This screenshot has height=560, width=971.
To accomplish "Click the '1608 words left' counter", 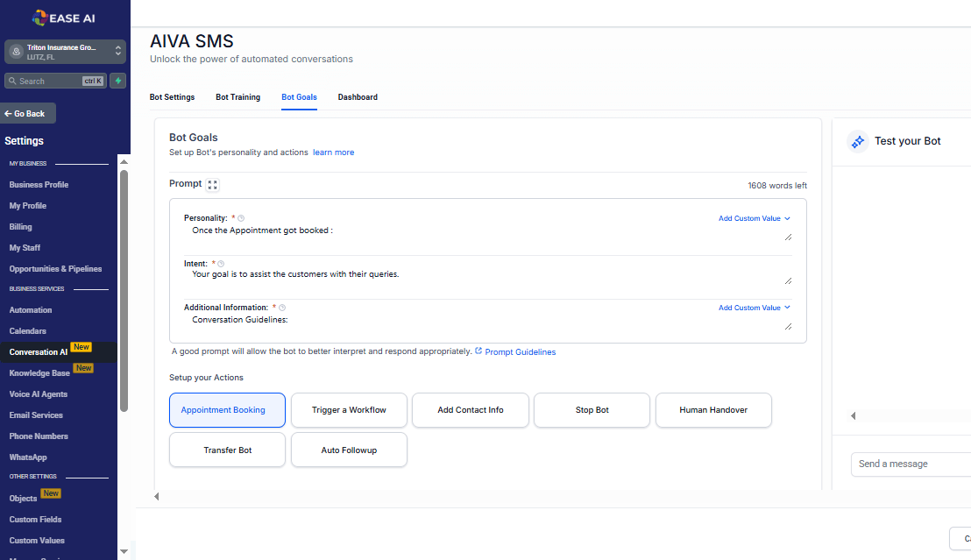I will pyautogui.click(x=777, y=186).
